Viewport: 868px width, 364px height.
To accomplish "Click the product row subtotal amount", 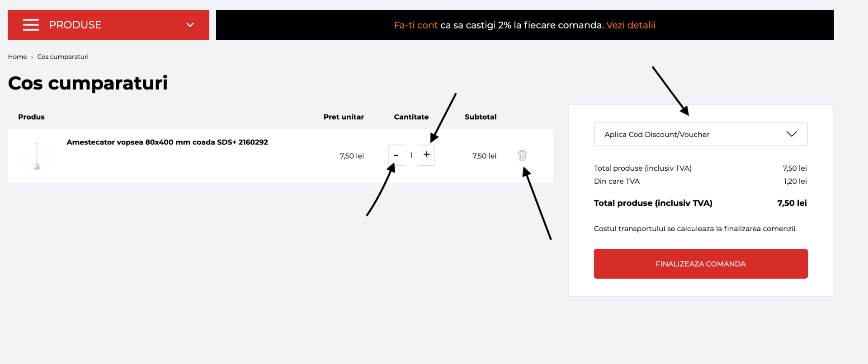I will [484, 156].
